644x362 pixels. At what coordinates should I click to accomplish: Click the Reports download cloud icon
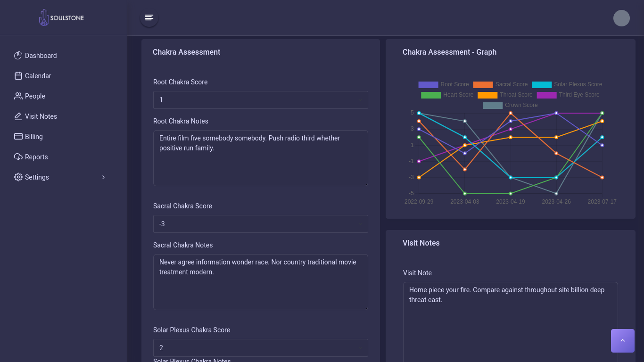click(x=18, y=157)
